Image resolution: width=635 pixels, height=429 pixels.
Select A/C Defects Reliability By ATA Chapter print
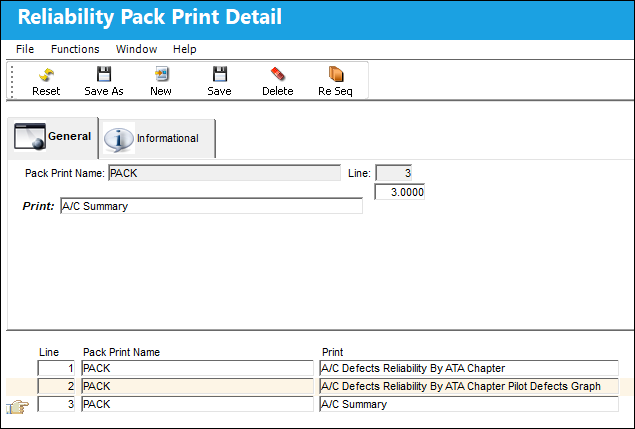pos(469,368)
